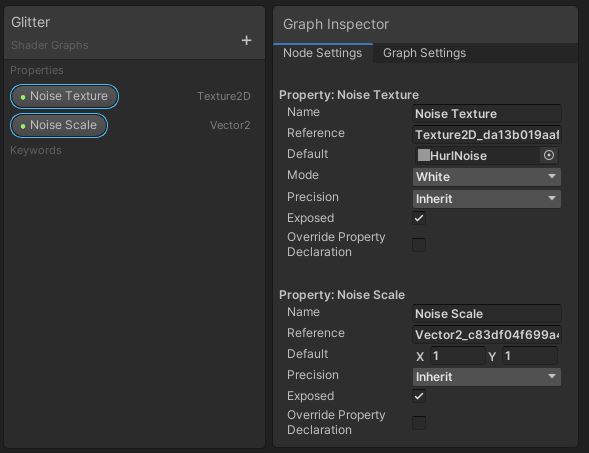The height and width of the screenshot is (453, 589).
Task: Open the Mode dropdown showing White
Action: coord(486,177)
